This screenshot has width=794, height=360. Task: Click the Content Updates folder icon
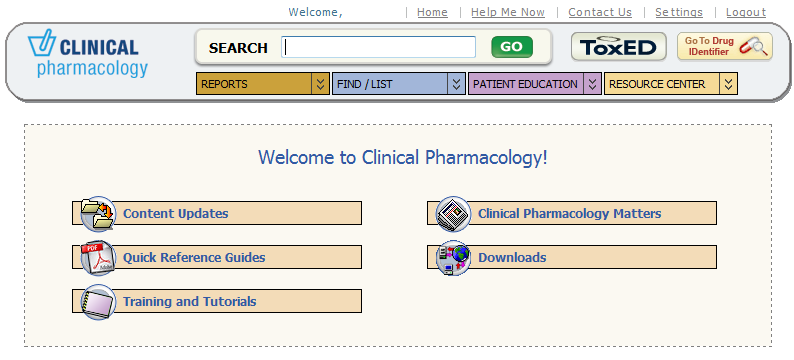coord(98,213)
